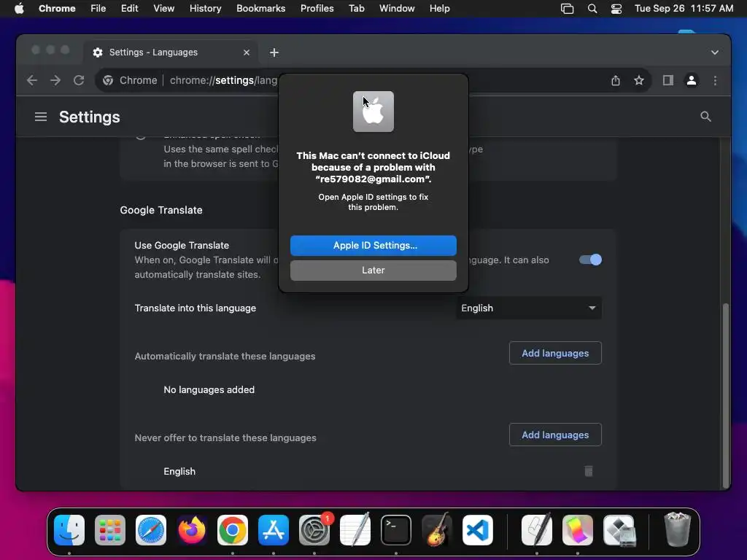
Task: Open the Chrome application menu
Action: click(57, 9)
